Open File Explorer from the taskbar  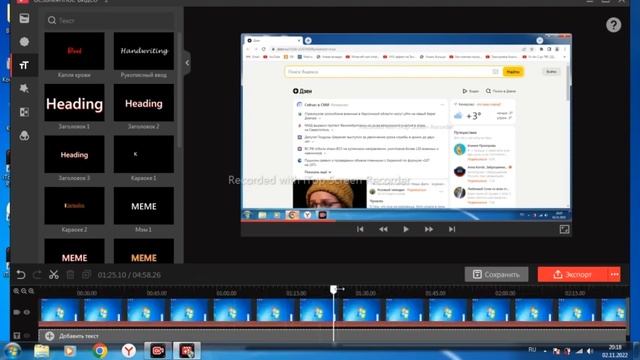42,351
